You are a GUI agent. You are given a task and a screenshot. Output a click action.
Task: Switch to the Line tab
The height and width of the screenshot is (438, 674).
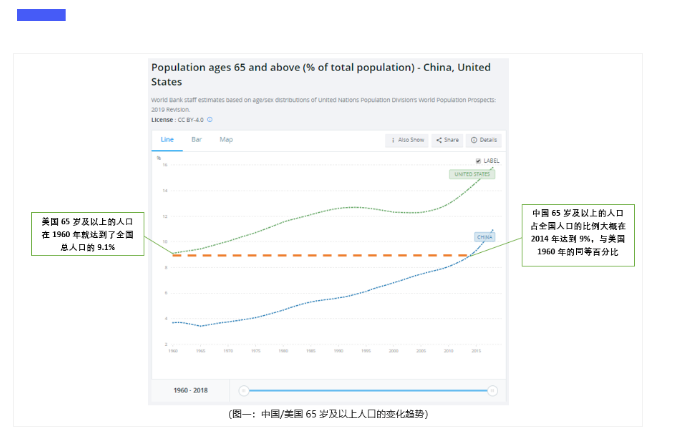(167, 140)
